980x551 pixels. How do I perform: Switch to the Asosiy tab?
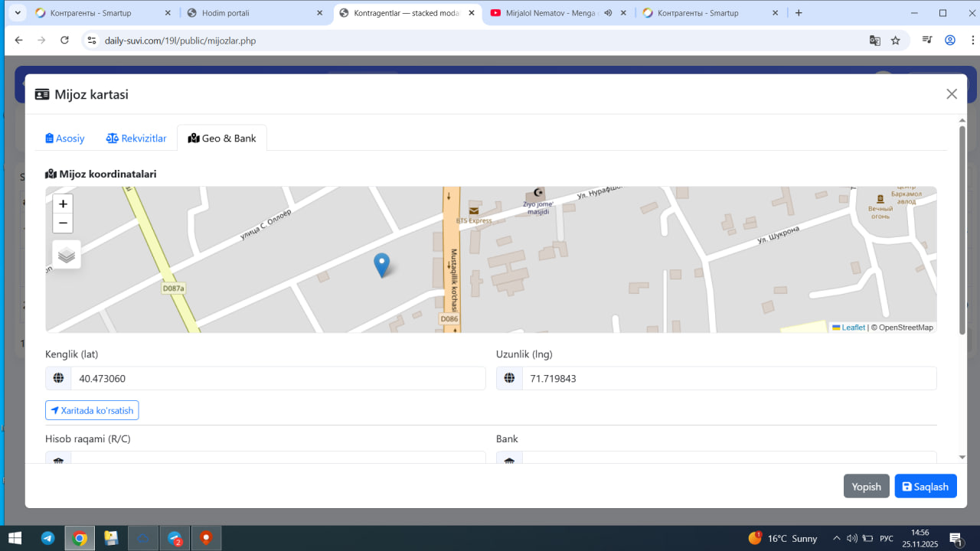tap(65, 139)
